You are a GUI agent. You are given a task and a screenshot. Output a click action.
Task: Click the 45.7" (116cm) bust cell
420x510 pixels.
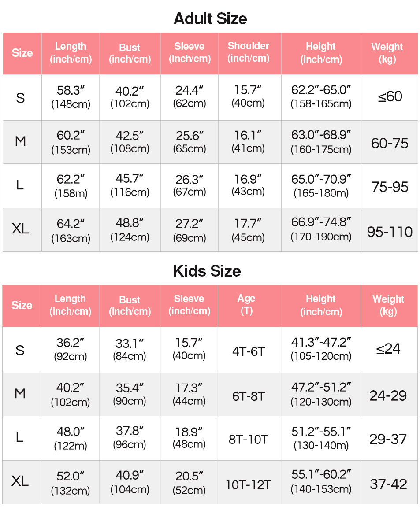click(x=130, y=186)
